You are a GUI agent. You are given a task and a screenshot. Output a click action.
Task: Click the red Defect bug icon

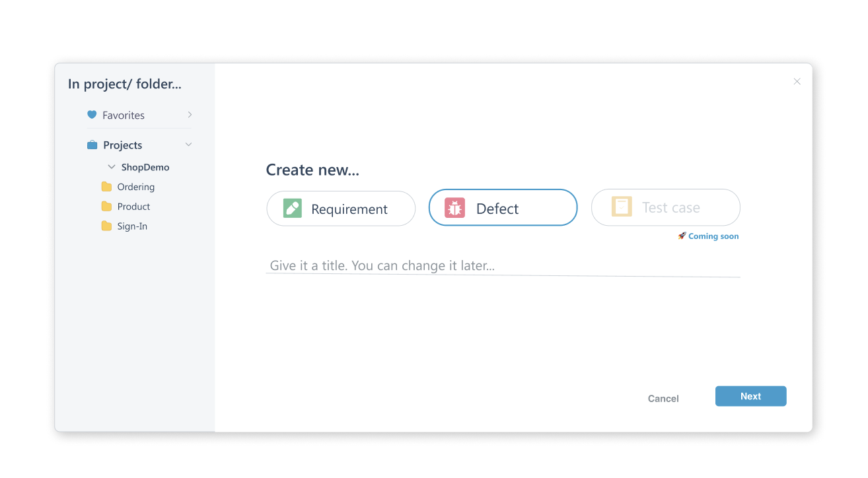pyautogui.click(x=454, y=208)
